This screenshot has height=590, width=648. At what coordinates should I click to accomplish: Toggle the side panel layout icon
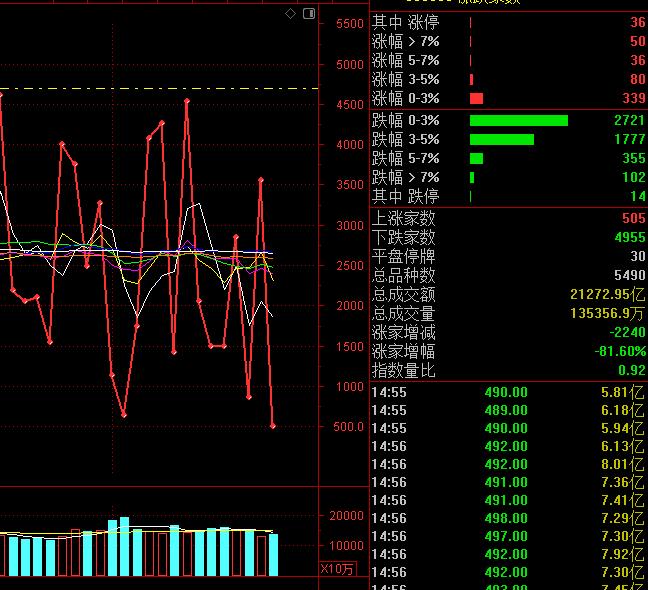tap(309, 14)
